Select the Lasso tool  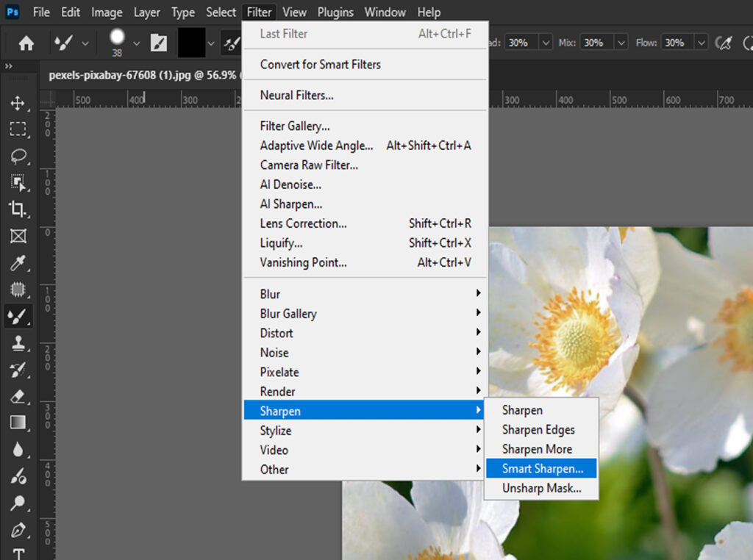coord(18,156)
